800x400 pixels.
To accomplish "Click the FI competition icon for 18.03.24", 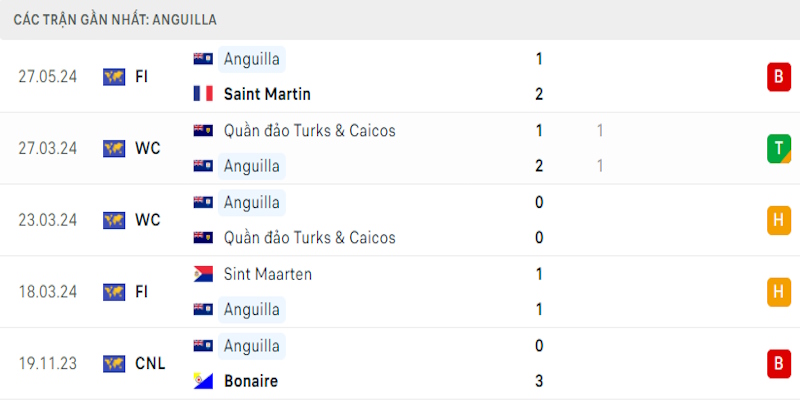I will [113, 292].
